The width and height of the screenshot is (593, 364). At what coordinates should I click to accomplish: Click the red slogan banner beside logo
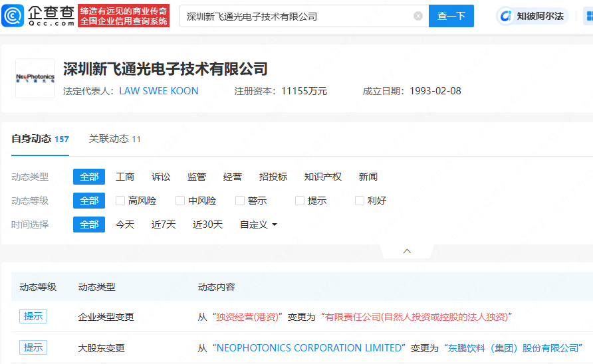[x=124, y=16]
